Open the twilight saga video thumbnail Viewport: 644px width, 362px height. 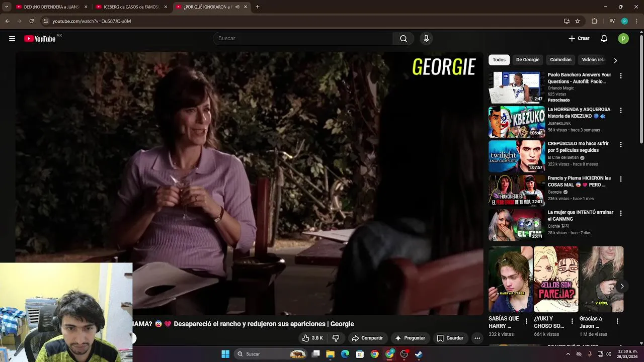(517, 156)
